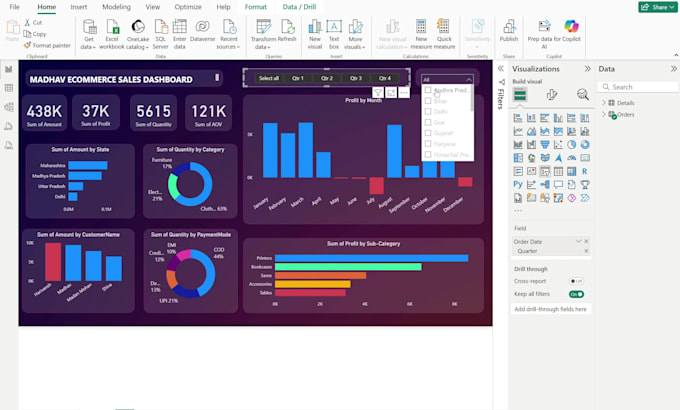Image resolution: width=680 pixels, height=410 pixels.
Task: Check the Himachal Pradesh state checkbox
Action: pos(428,154)
